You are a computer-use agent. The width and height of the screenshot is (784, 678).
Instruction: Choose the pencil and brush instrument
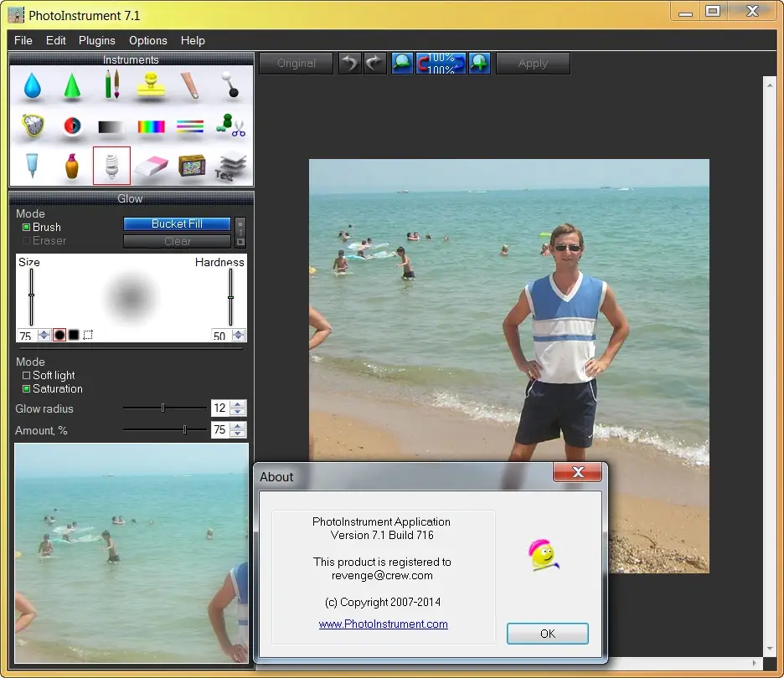tap(111, 85)
